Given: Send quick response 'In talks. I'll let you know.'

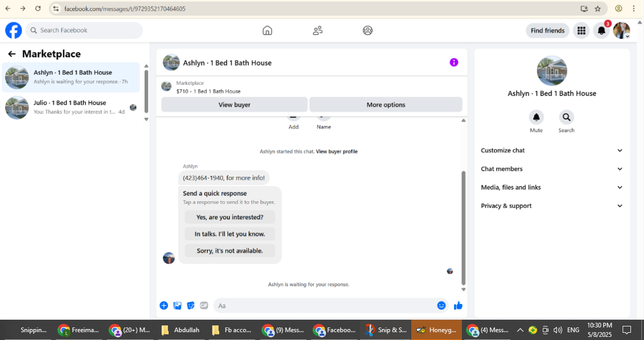Looking at the screenshot, I should [230, 234].
